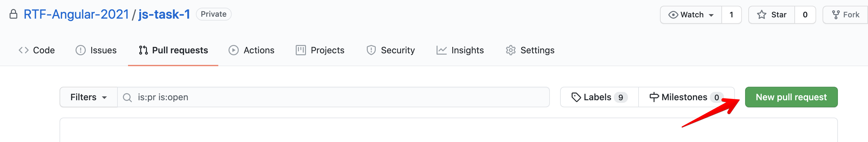Screen dimensions: 868x142
Task: Open the Issues tab
Action: tap(96, 50)
